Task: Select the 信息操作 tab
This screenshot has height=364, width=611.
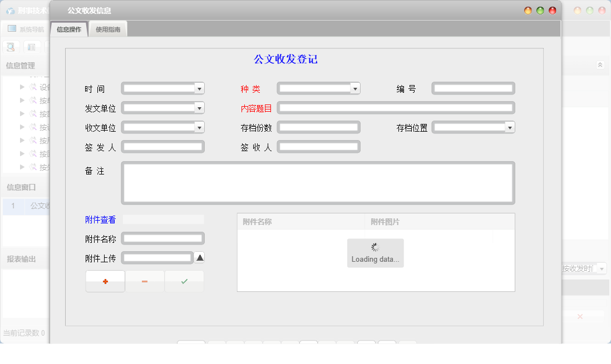Action: (68, 28)
